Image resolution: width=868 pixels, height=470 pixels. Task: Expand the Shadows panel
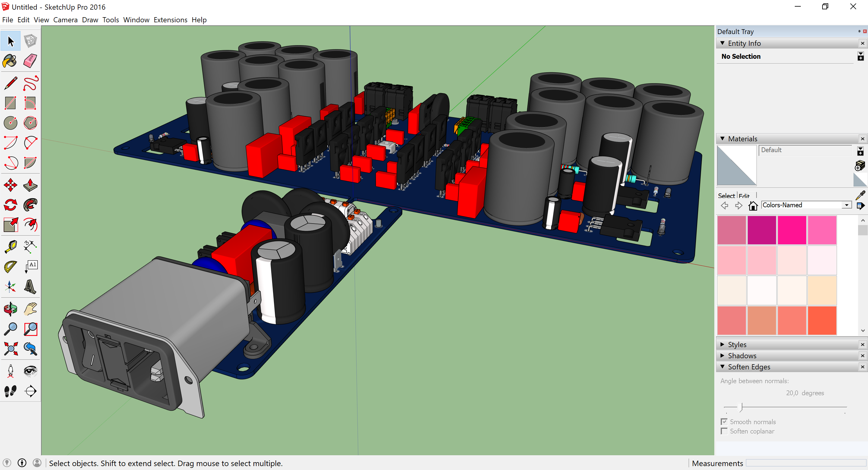tap(722, 356)
